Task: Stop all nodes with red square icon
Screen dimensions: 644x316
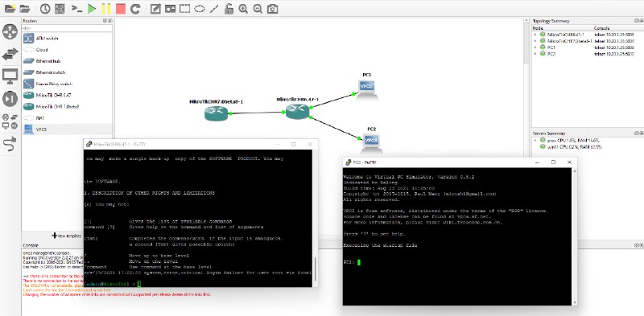Action: (120, 8)
